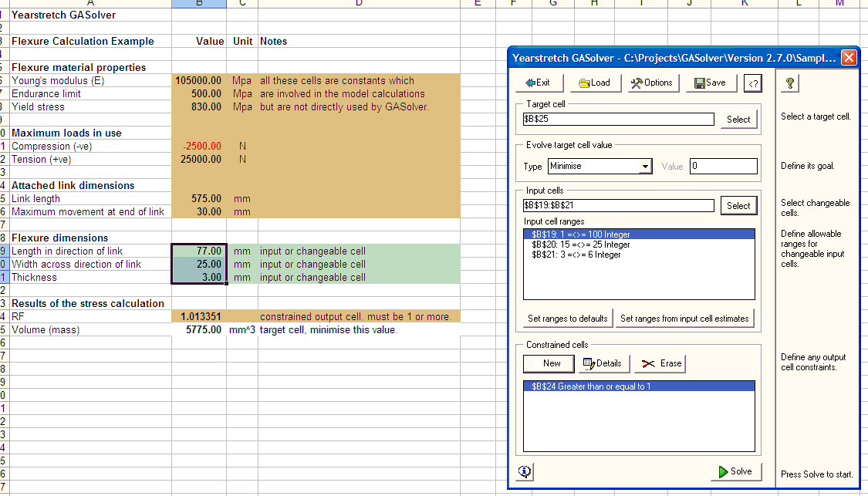Click the Value field containing 0
Viewport: 868px width, 496px height.
point(724,166)
